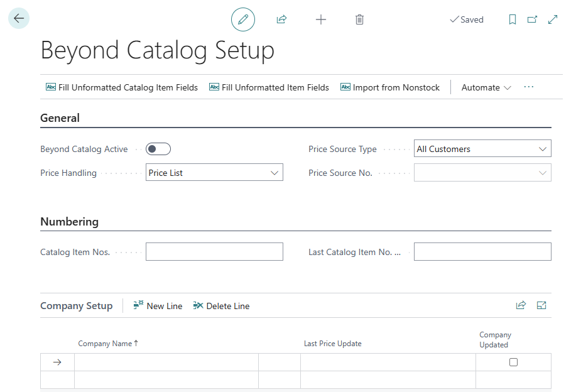This screenshot has height=392, width=576.
Task: Click the Catalog Item Nos. input field
Action: pyautogui.click(x=214, y=252)
